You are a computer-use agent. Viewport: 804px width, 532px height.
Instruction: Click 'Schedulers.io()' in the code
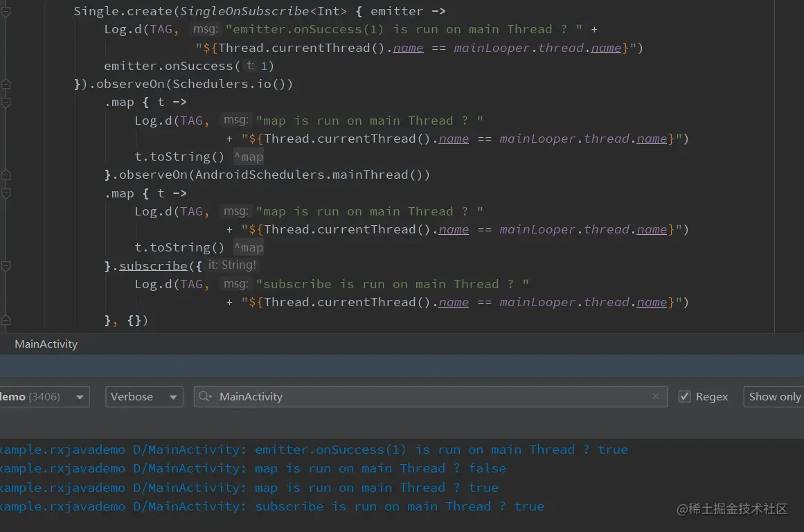[x=229, y=84]
